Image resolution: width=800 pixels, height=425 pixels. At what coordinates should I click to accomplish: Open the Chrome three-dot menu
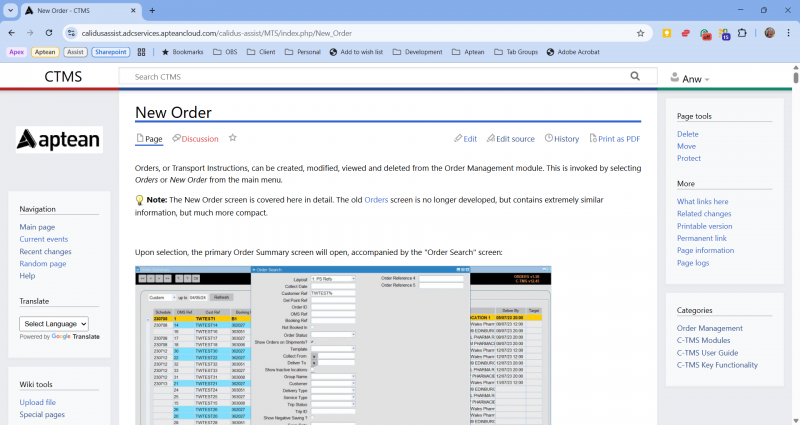point(788,33)
